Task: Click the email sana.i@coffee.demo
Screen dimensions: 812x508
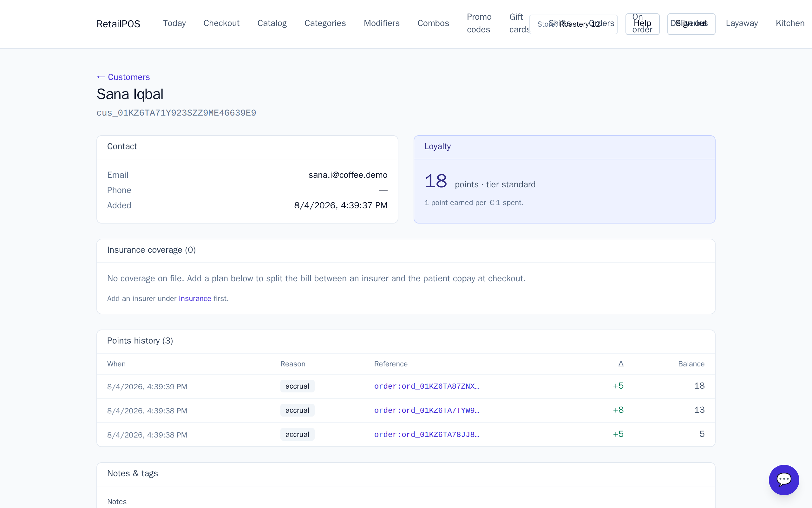Action: click(348, 175)
